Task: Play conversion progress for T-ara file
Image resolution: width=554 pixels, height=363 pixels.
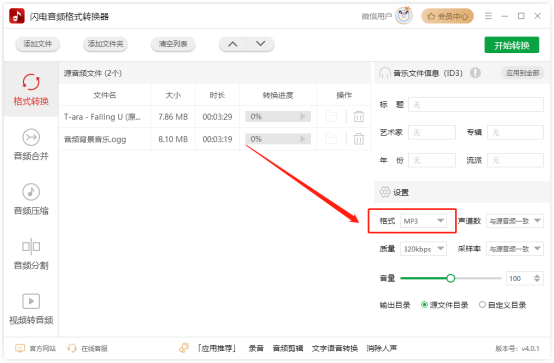Action: (302, 116)
